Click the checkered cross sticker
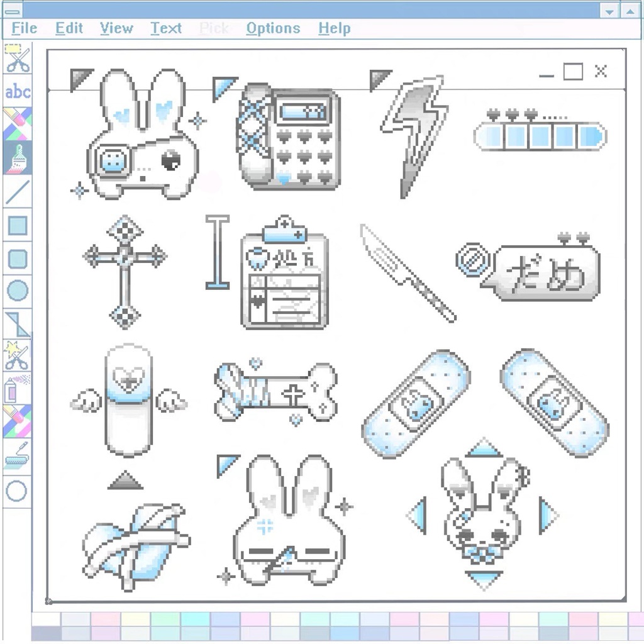The width and height of the screenshot is (644, 644). pos(125,272)
